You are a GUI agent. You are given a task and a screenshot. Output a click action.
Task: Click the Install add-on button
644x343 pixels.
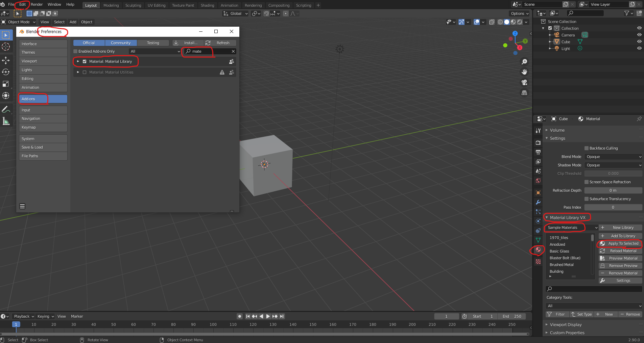(x=188, y=43)
